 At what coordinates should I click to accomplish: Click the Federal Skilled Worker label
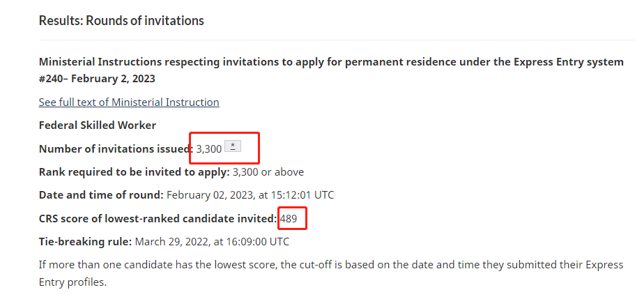(98, 125)
